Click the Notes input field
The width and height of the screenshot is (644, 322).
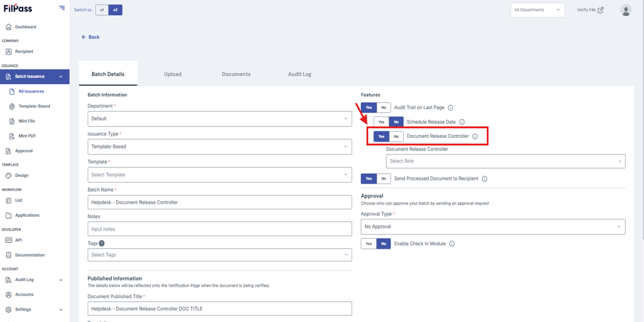220,229
